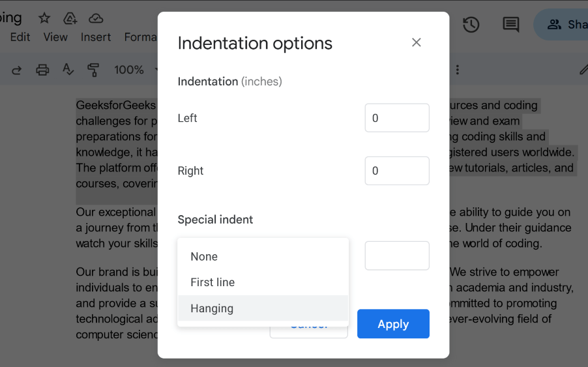The image size is (588, 367).
Task: Open the toolbar three-dot overflow menu
Action: click(458, 70)
